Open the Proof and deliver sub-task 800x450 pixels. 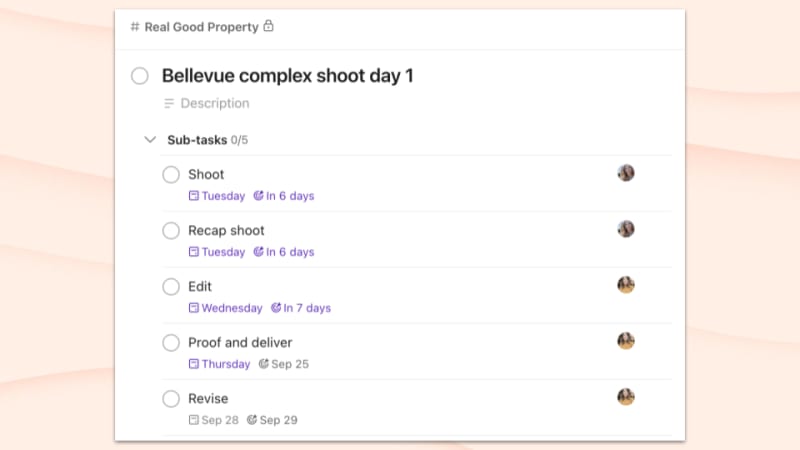coord(240,342)
